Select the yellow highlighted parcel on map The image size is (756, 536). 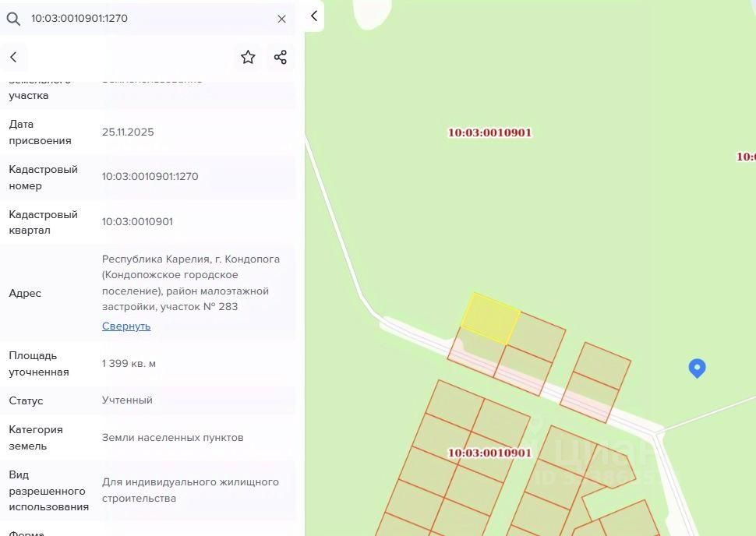pos(491,319)
